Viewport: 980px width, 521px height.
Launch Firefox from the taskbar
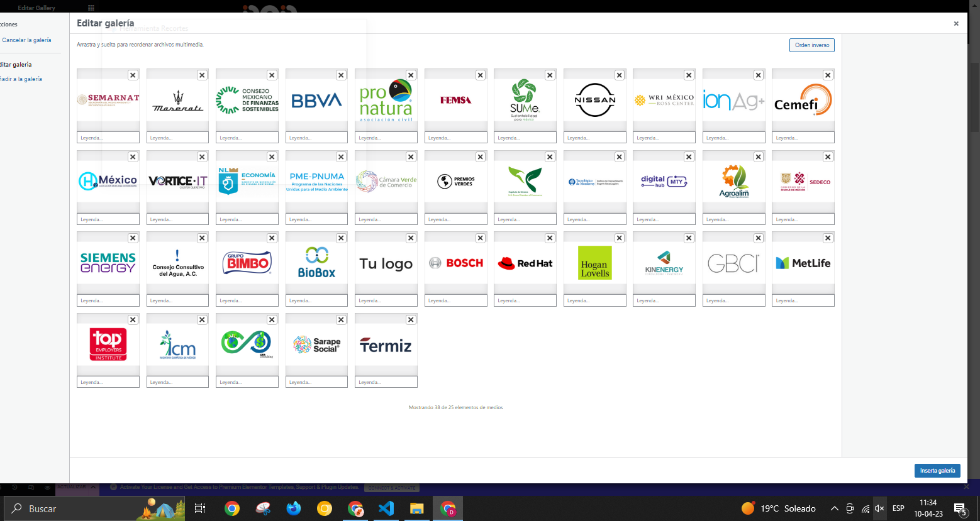pyautogui.click(x=294, y=508)
